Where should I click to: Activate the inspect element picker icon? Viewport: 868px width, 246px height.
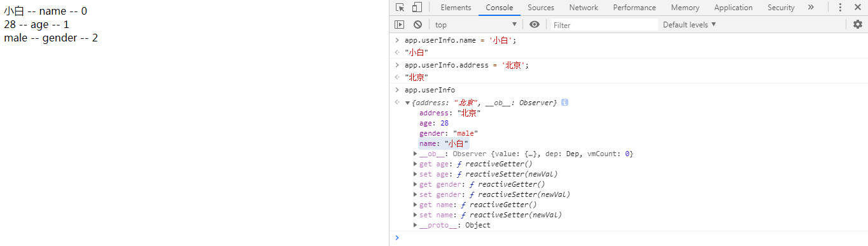click(400, 8)
